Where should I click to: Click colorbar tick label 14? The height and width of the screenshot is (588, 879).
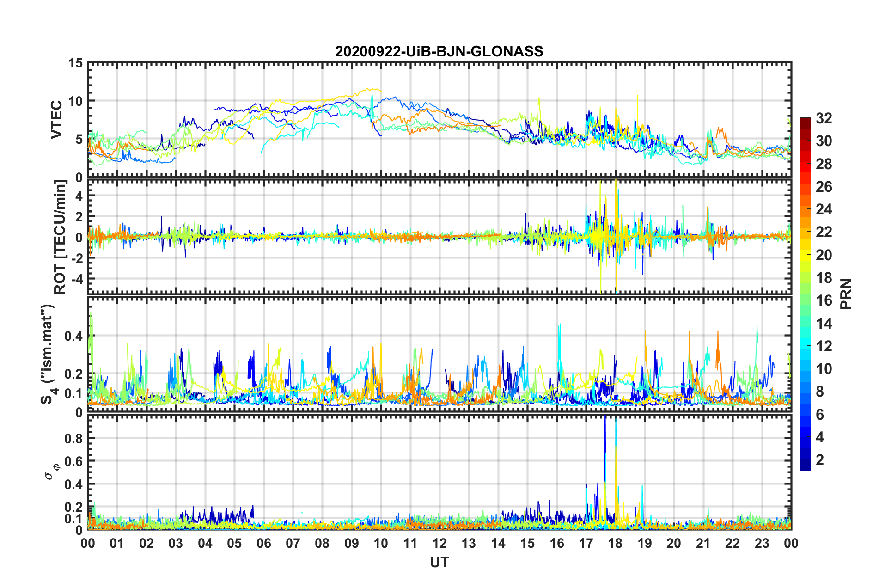tap(824, 324)
